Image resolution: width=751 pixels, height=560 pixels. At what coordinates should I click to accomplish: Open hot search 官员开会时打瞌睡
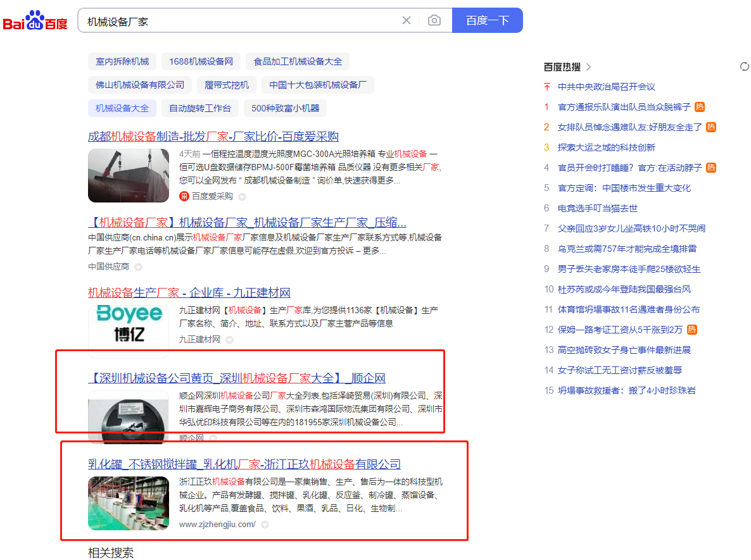point(630,168)
